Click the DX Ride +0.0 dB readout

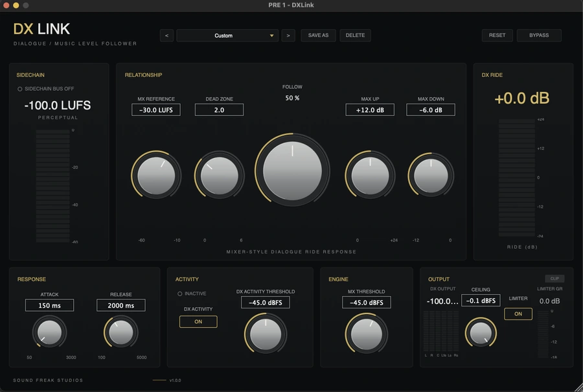(521, 98)
